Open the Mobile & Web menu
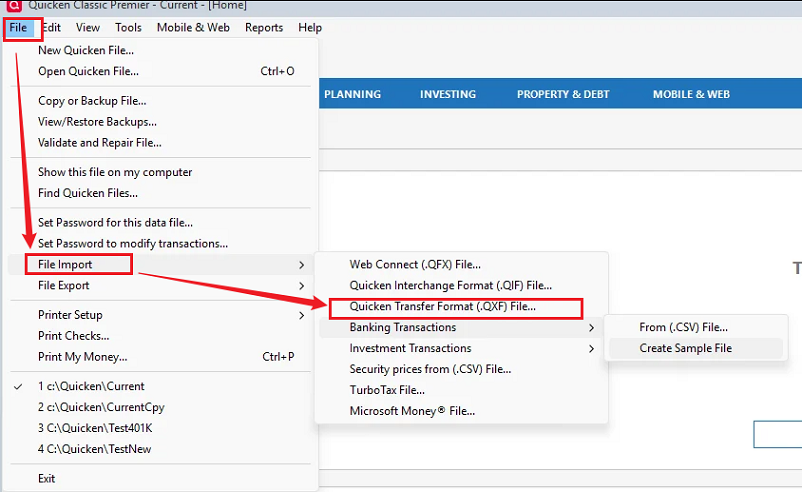 click(x=193, y=28)
